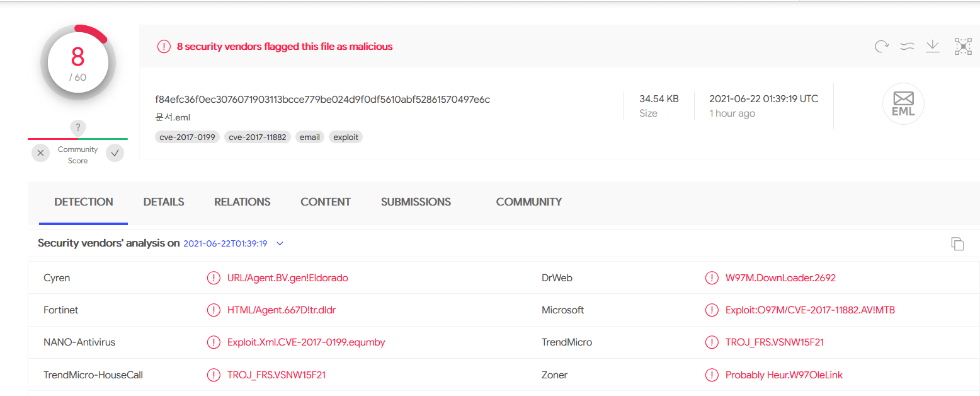Copy detections with the clipboard icon
This screenshot has width=980, height=396.
pyautogui.click(x=957, y=244)
